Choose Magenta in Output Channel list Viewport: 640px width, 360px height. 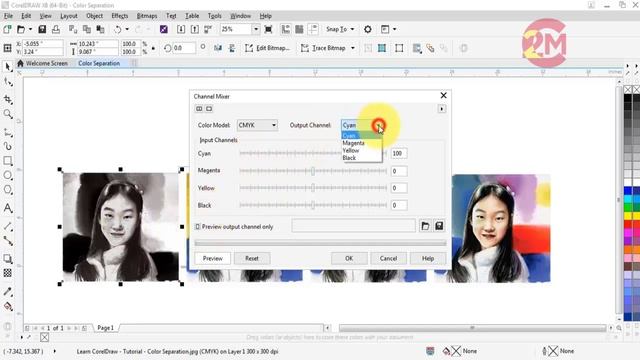click(x=362, y=143)
